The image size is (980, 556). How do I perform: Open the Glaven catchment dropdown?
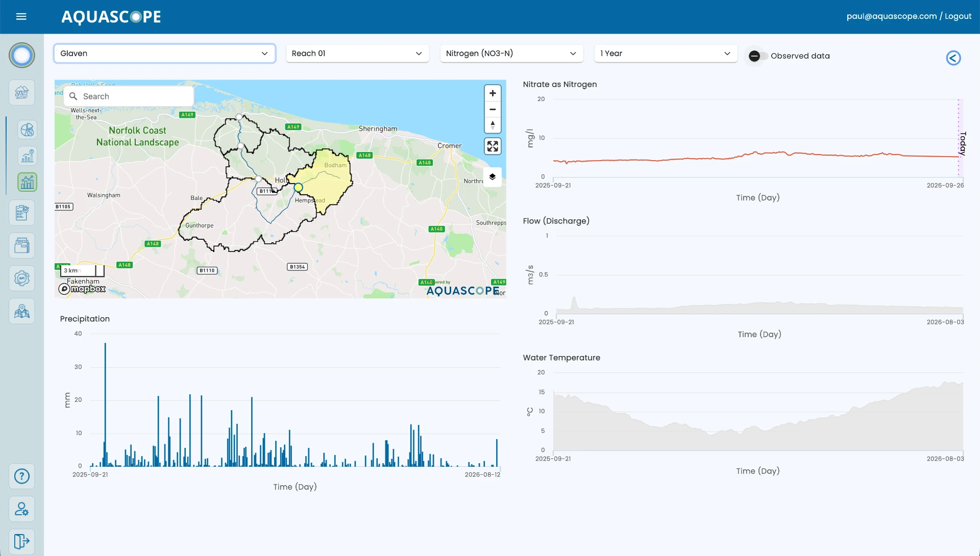click(x=164, y=54)
